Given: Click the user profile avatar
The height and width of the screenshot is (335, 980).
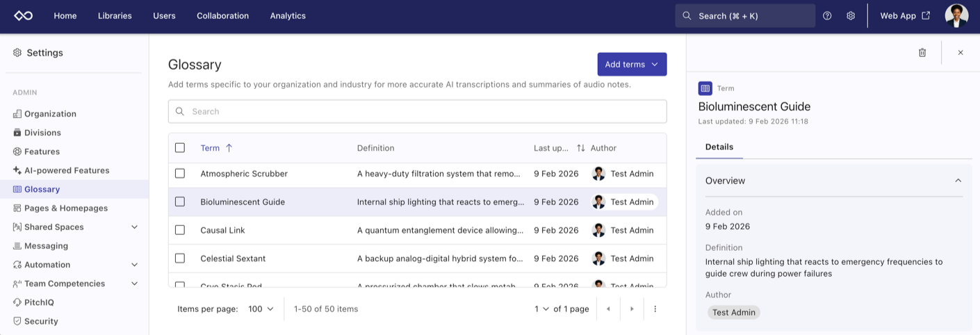Looking at the screenshot, I should pos(956,16).
